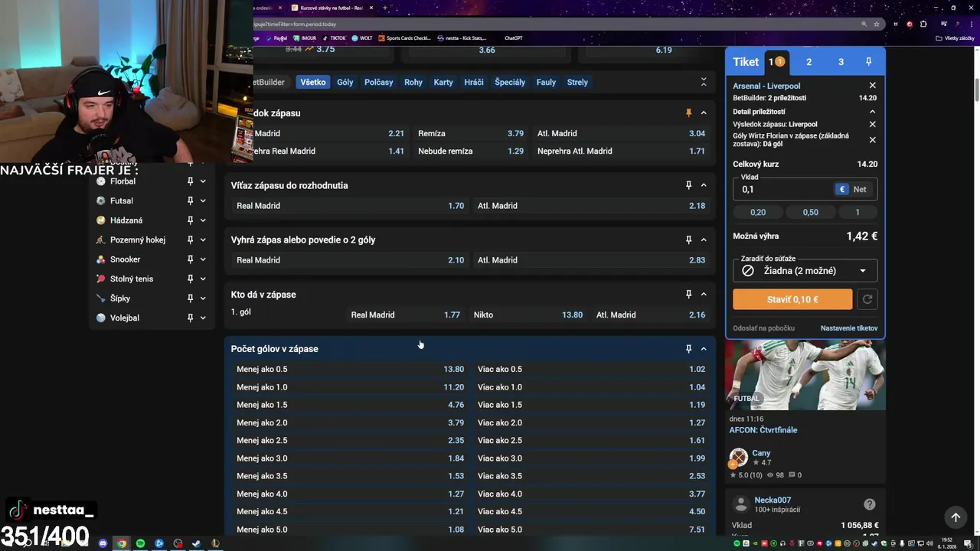This screenshot has width=980, height=551.
Task: Open ticket tab number 2
Action: [x=808, y=62]
